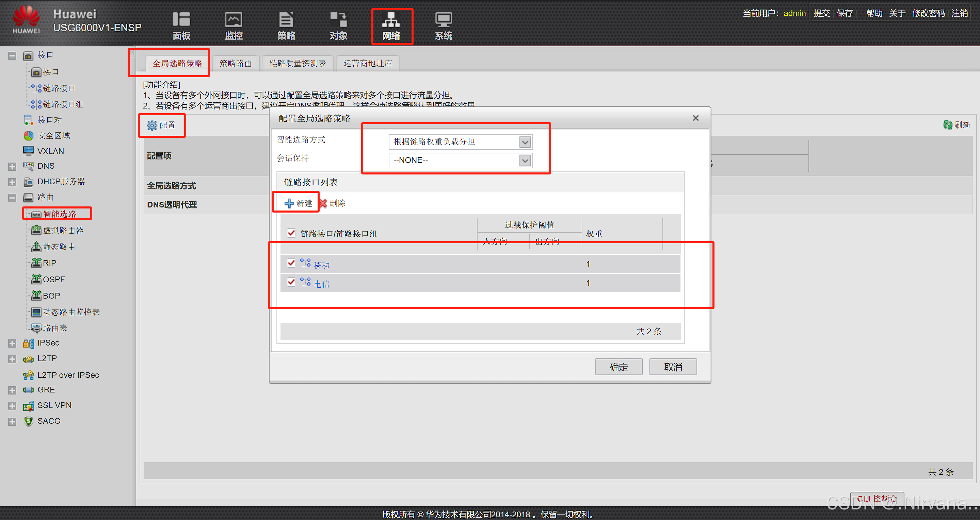The height and width of the screenshot is (520, 980).
Task: Click the 取消 cancel button
Action: point(673,367)
